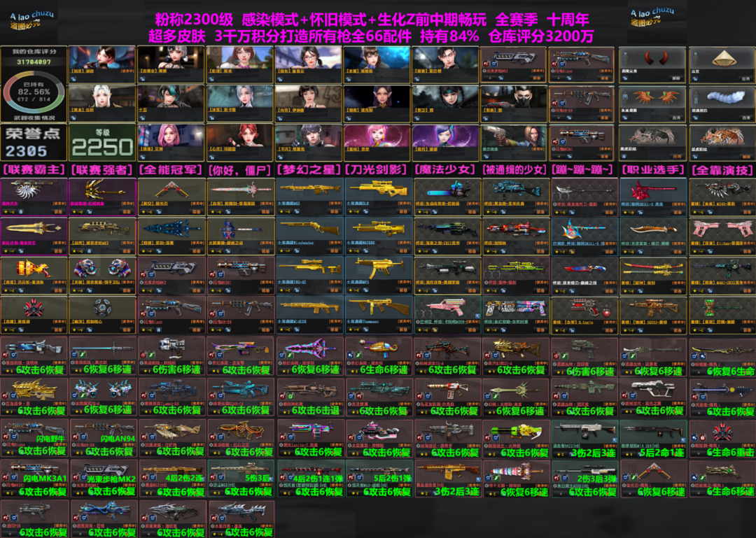Click 装备 on the 【断空】 blade card

point(196,211)
